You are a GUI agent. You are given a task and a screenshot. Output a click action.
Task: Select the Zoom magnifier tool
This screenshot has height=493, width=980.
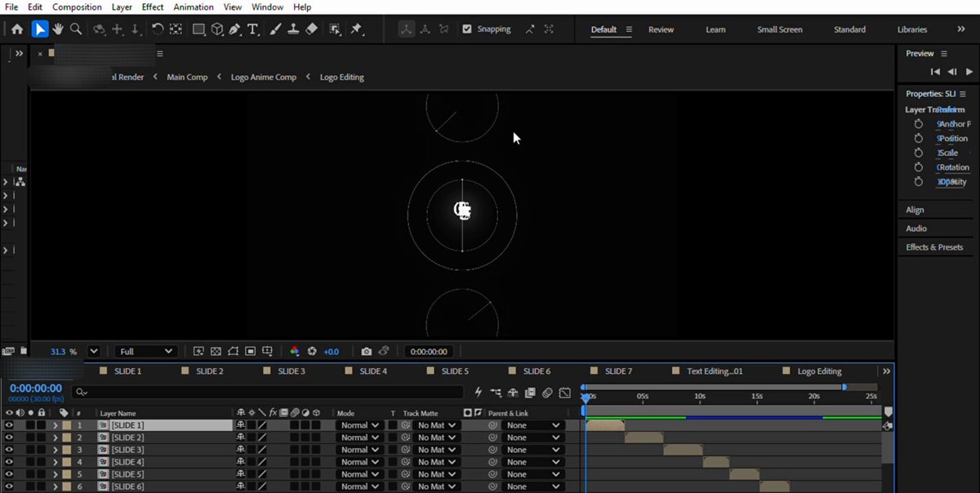pyautogui.click(x=76, y=29)
